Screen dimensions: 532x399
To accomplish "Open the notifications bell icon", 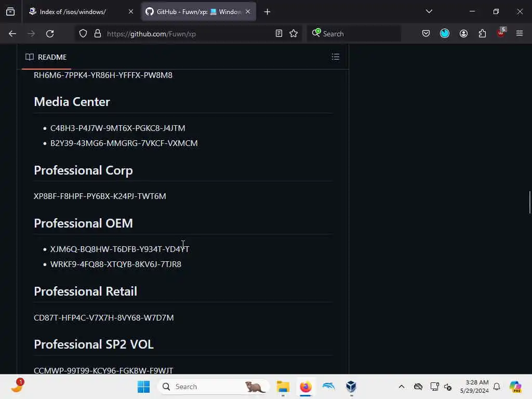I will (497, 387).
